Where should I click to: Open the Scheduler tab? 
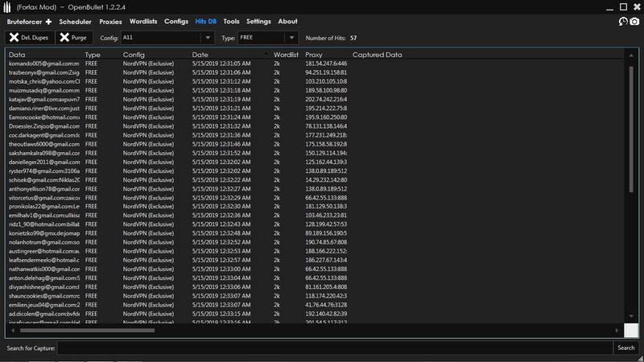[75, 22]
